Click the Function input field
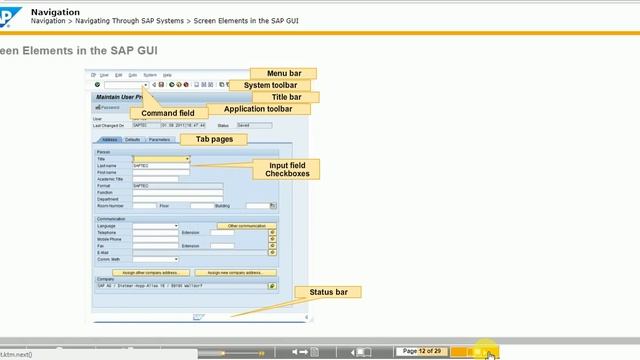The image size is (640, 360). 178,192
